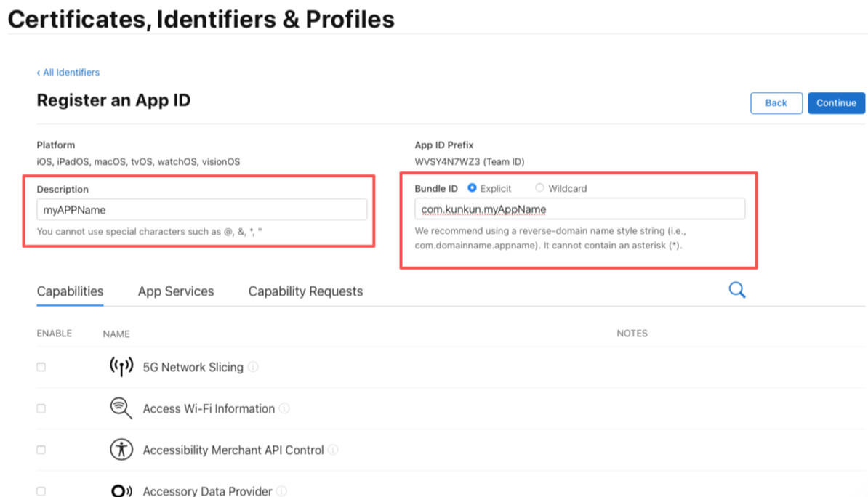Viewport: 868px width, 497px height.
Task: Click the Continue button
Action: pyautogui.click(x=836, y=103)
